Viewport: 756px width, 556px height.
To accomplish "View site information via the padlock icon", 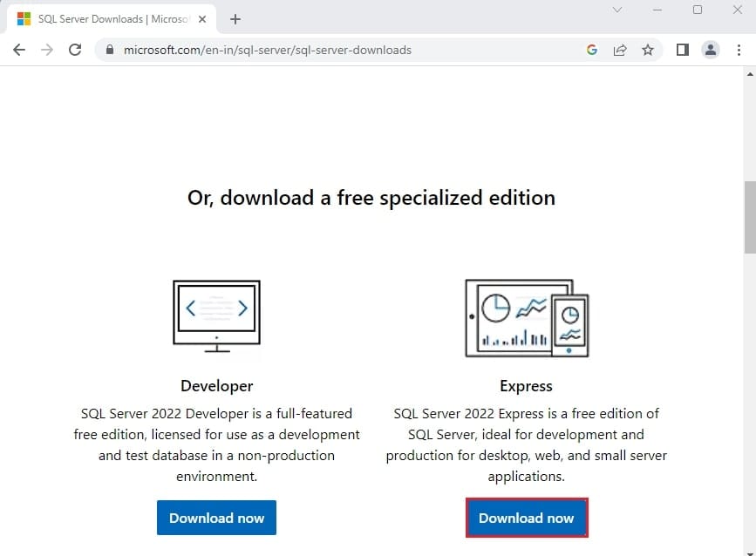I will click(x=110, y=50).
